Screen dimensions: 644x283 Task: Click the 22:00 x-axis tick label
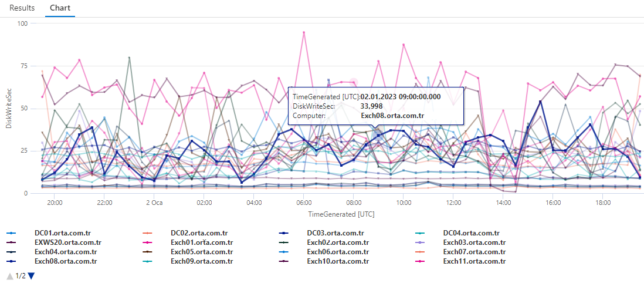[105, 203]
